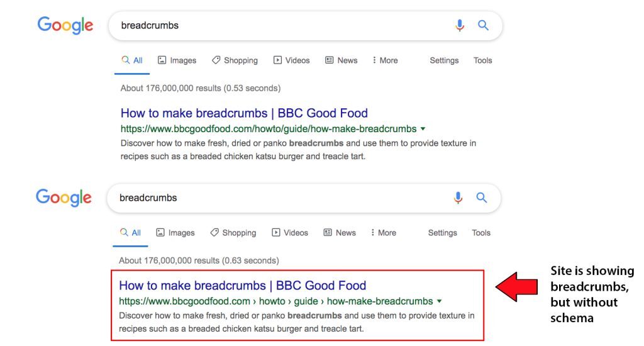Open dropdown arrow beside breadcrumb URL in bottom result
Screen dimensions: 644x346
[439, 301]
